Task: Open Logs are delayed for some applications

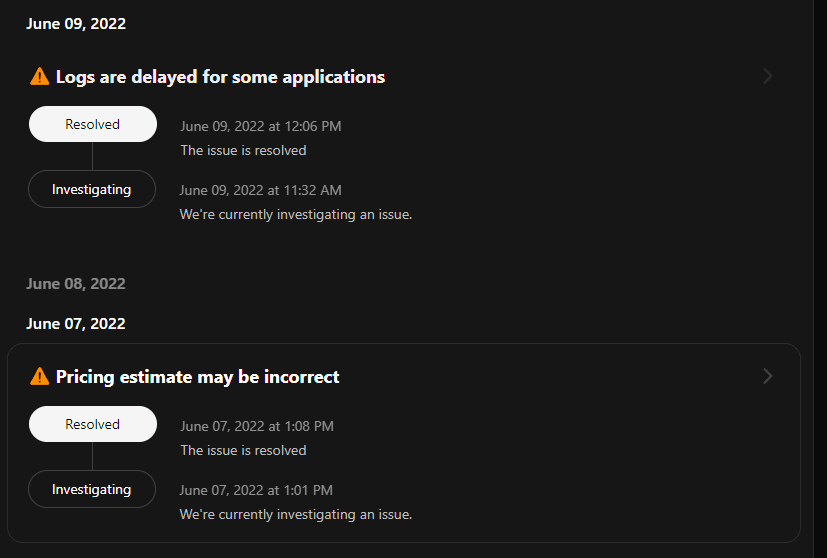Action: click(220, 77)
